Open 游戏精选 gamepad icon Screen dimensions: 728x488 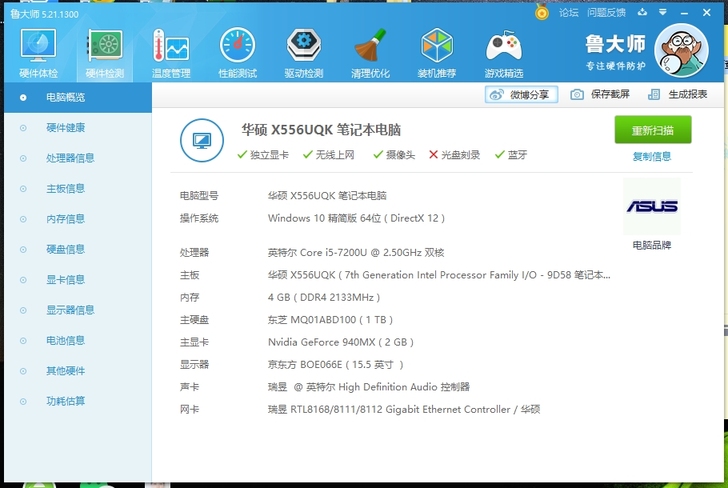[504, 52]
